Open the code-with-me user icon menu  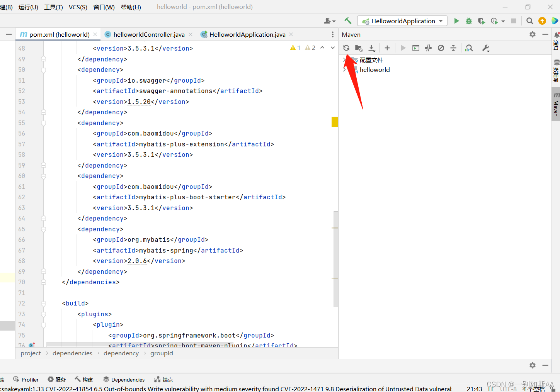tap(330, 21)
